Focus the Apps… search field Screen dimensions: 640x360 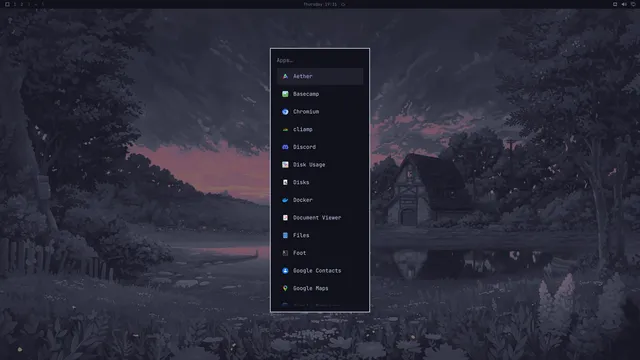tap(320, 60)
